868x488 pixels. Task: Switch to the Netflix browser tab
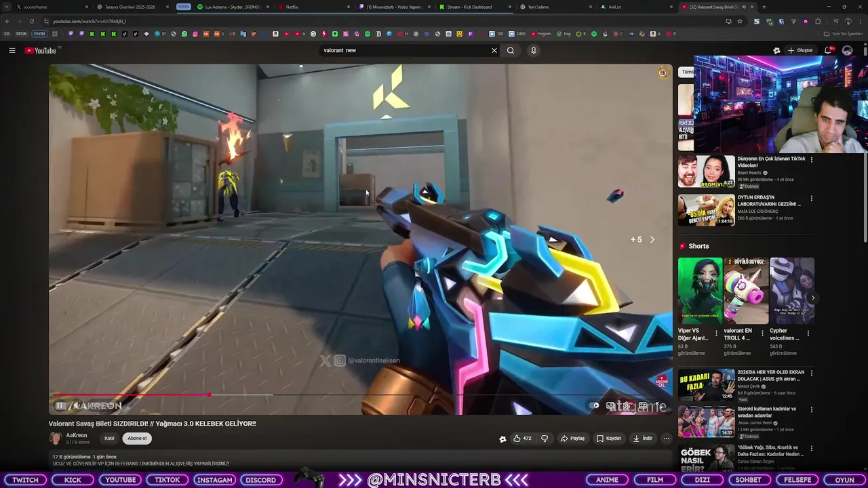click(x=313, y=7)
